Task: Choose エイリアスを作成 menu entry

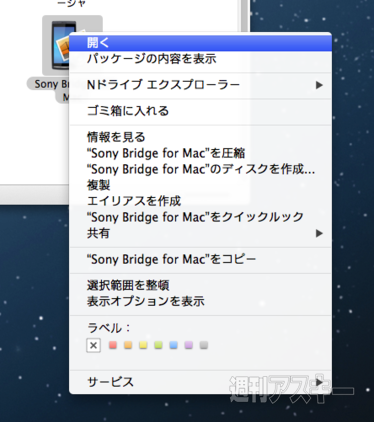Action: [x=200, y=201]
